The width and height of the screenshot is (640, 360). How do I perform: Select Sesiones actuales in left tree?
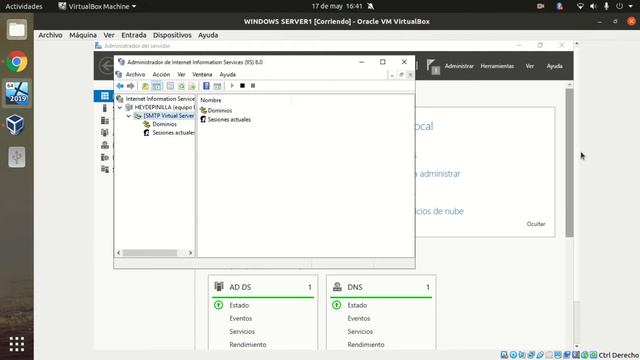click(x=169, y=133)
